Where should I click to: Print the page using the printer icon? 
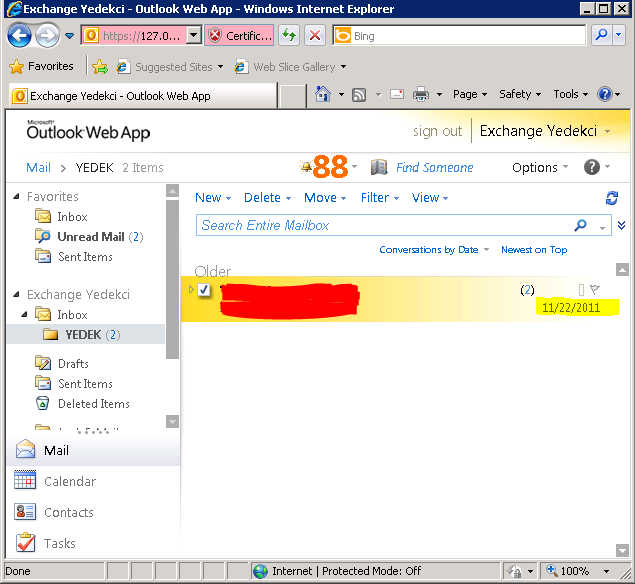click(421, 94)
